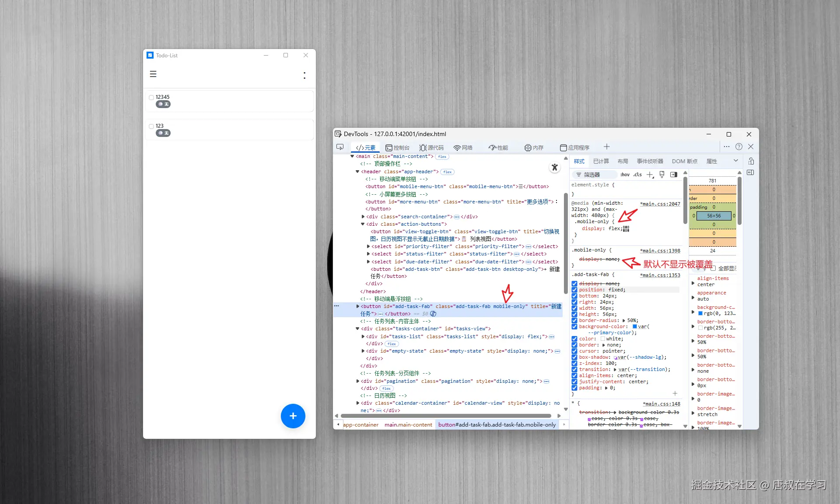
Task: Click the background-color primary-color swatch
Action: pos(635,326)
